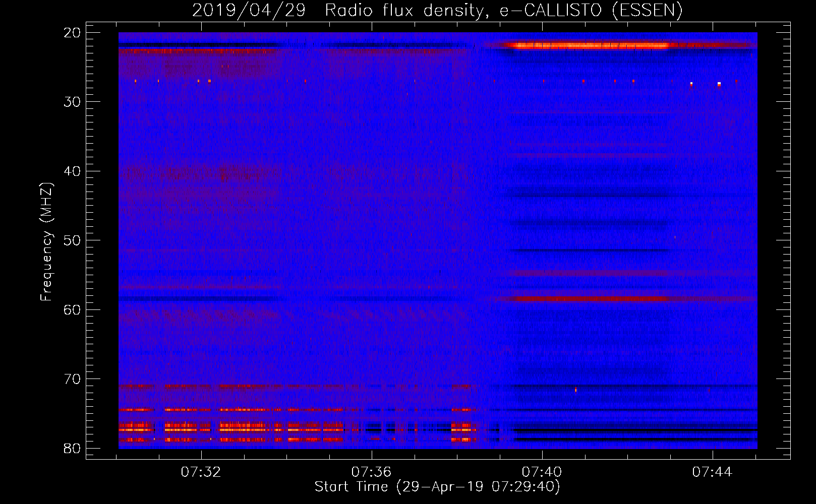816x504 pixels.
Task: Select the Frequency (MHZ) axis label
Action: pos(46,242)
